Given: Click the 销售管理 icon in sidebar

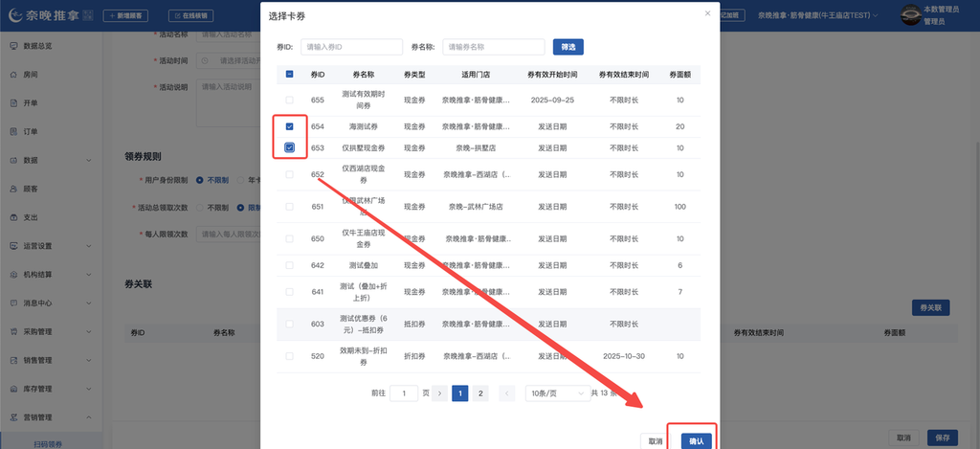Looking at the screenshot, I should click(13, 360).
